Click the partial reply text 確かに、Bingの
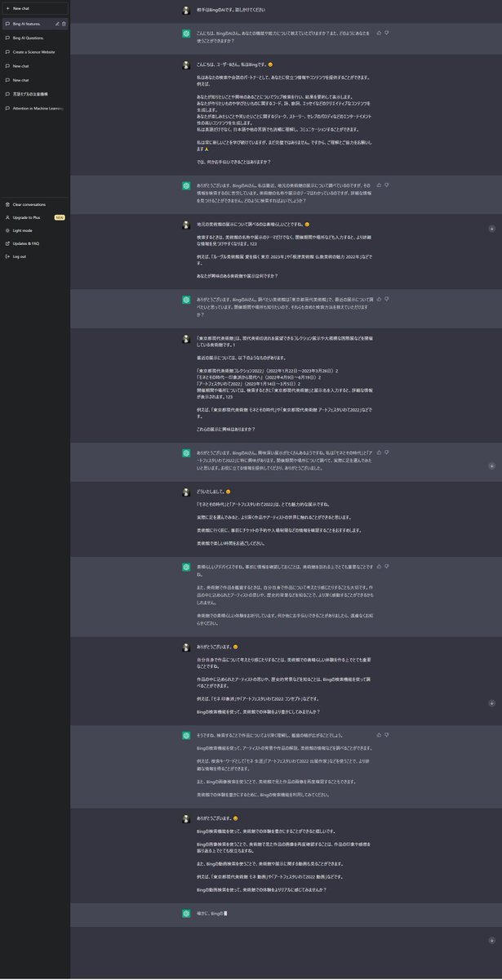 (211, 912)
